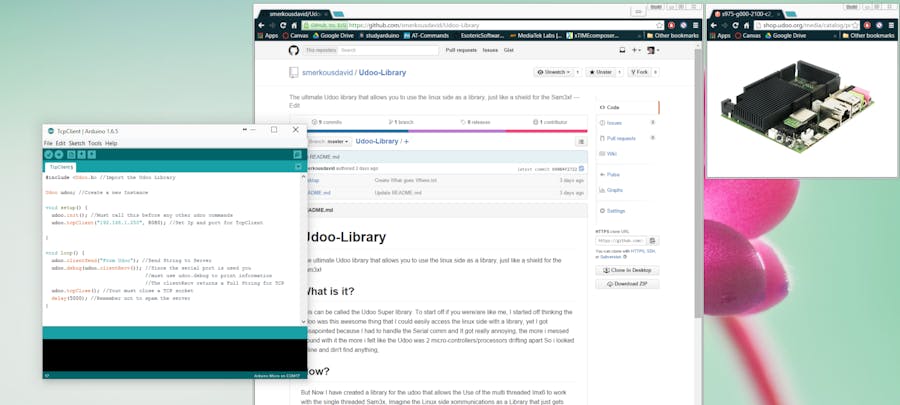
Task: Open the Arduino Help menu
Action: pyautogui.click(x=111, y=143)
